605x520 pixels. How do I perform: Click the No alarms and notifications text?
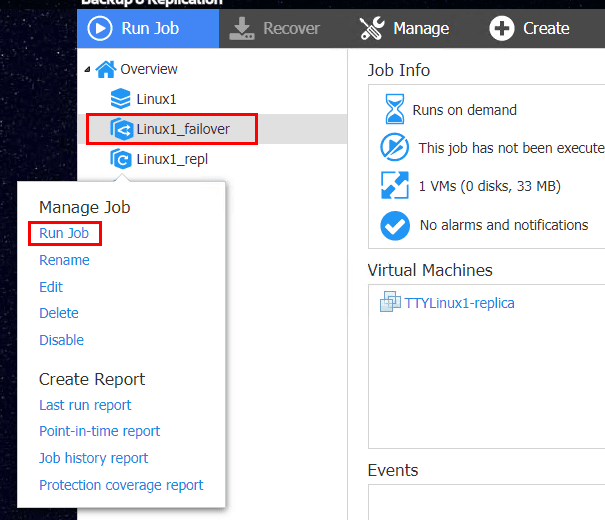point(504,225)
